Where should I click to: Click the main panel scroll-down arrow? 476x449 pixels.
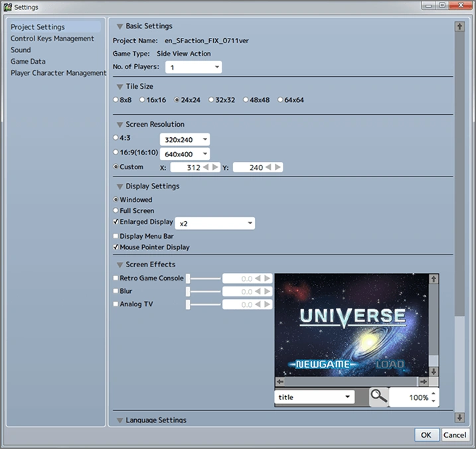coord(459,417)
